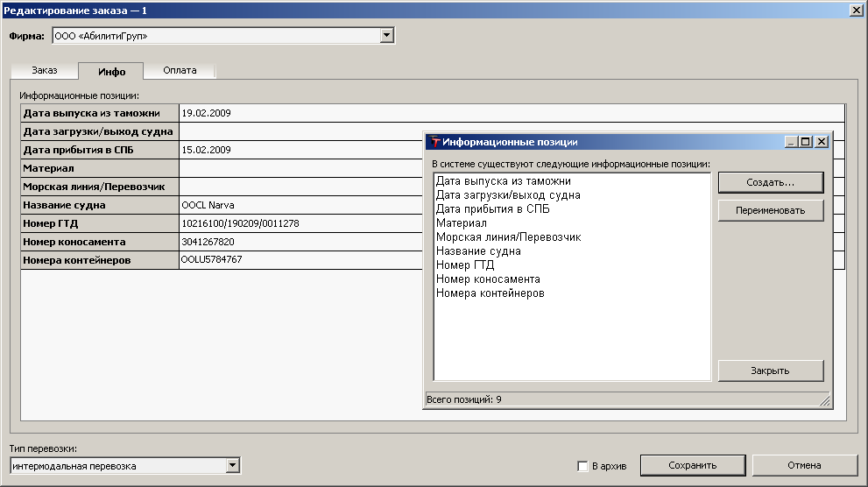The height and width of the screenshot is (487, 868).
Task: Open the Оплата tab
Action: point(180,70)
